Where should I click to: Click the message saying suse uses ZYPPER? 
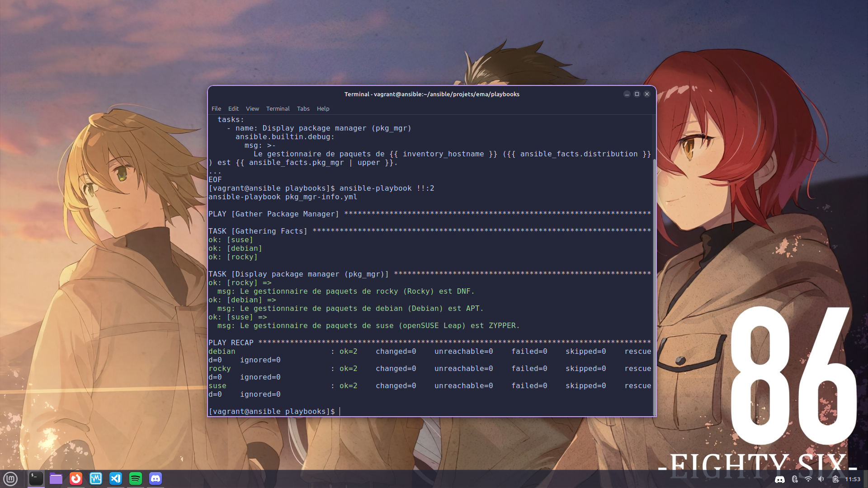coord(368,326)
